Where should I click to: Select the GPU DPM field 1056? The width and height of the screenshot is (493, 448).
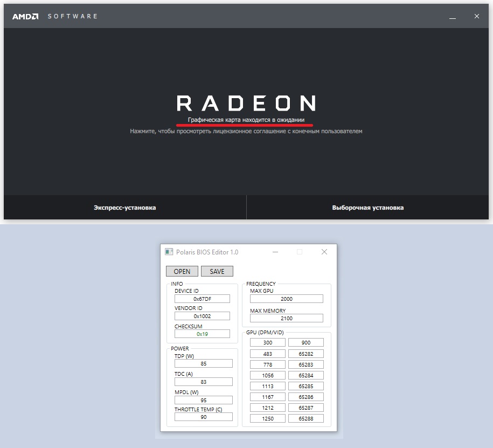[x=268, y=375]
